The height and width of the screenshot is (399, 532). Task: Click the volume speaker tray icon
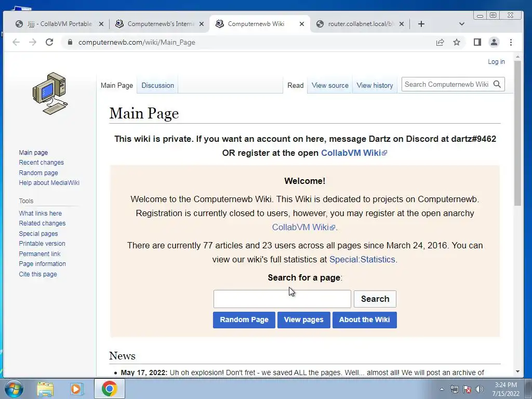[480, 389]
